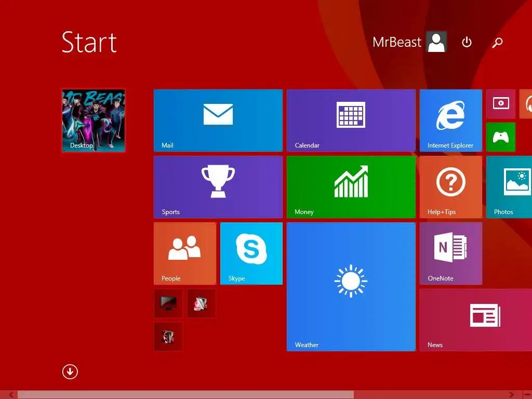The image size is (532, 399).
Task: Open the Calendar tile
Action: point(351,121)
